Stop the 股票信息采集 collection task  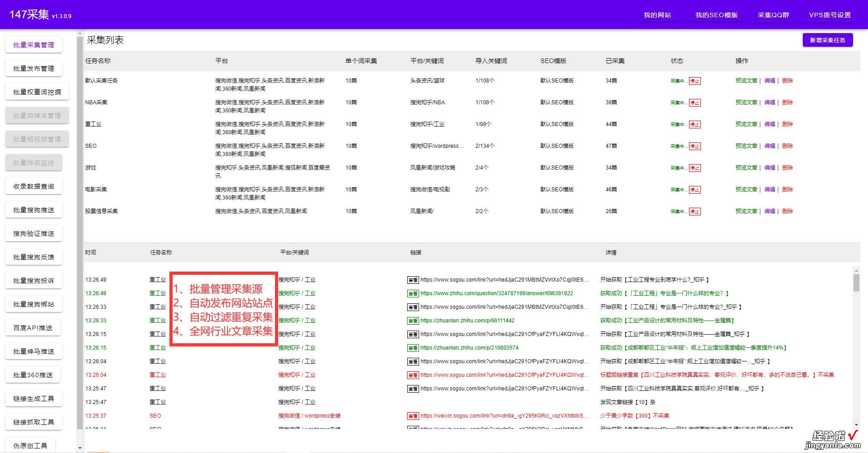coord(695,212)
